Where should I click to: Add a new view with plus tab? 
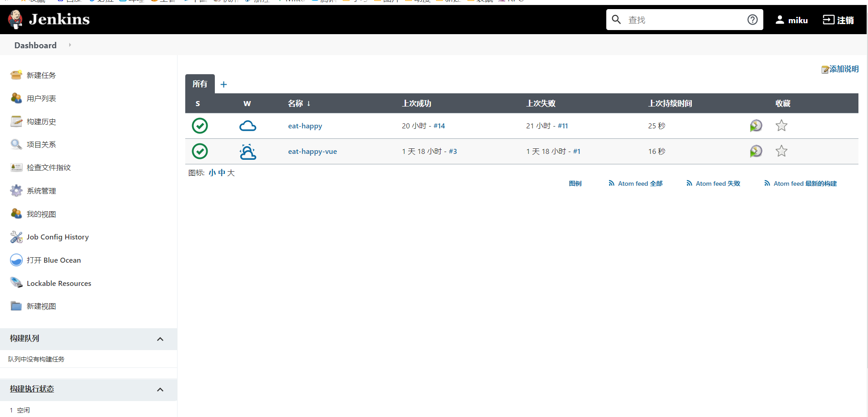pos(223,84)
